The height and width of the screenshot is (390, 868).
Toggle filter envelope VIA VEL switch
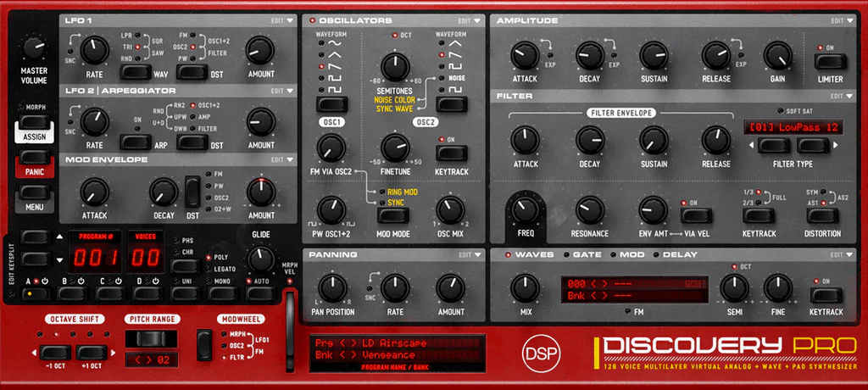tap(697, 215)
